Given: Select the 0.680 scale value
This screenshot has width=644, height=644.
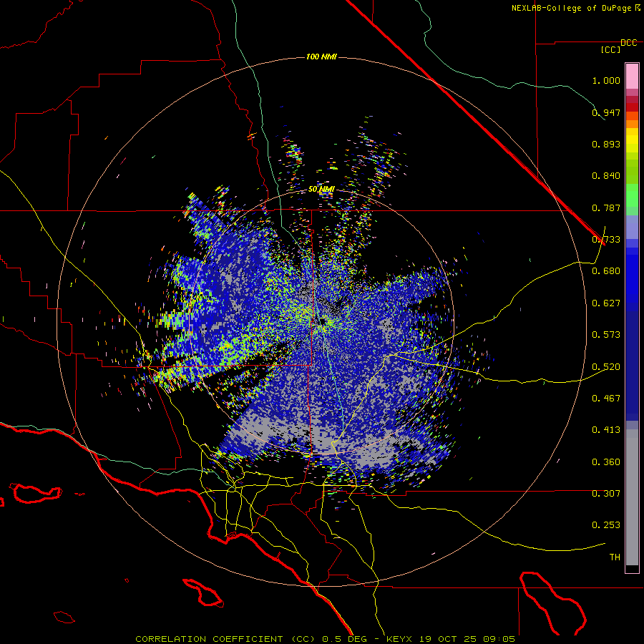Looking at the screenshot, I should [606, 271].
